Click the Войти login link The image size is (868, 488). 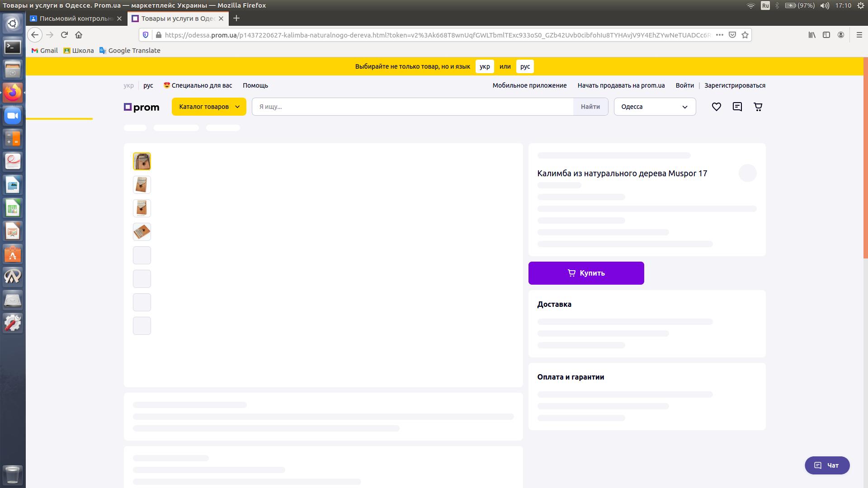pyautogui.click(x=684, y=85)
